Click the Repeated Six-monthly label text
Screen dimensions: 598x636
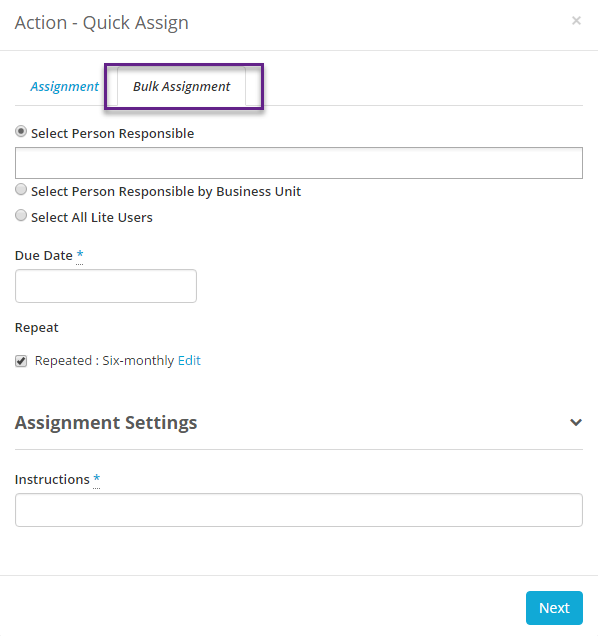pyautogui.click(x=104, y=361)
